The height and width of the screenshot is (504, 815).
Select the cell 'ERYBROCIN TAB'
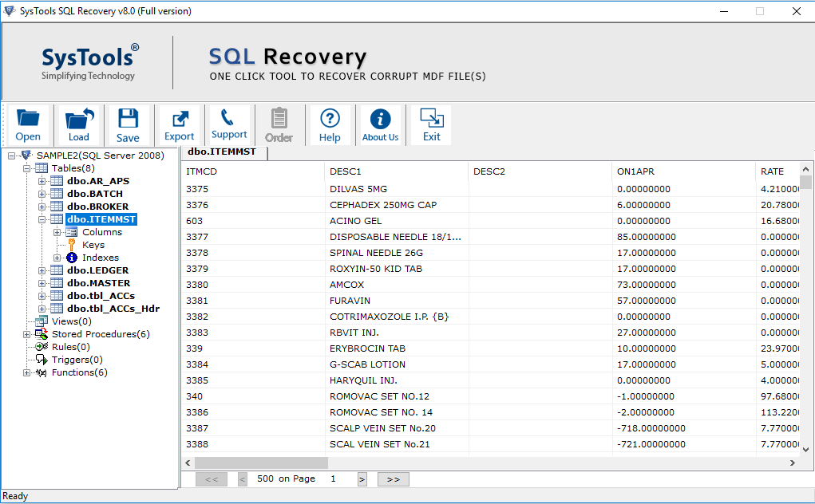click(x=397, y=348)
